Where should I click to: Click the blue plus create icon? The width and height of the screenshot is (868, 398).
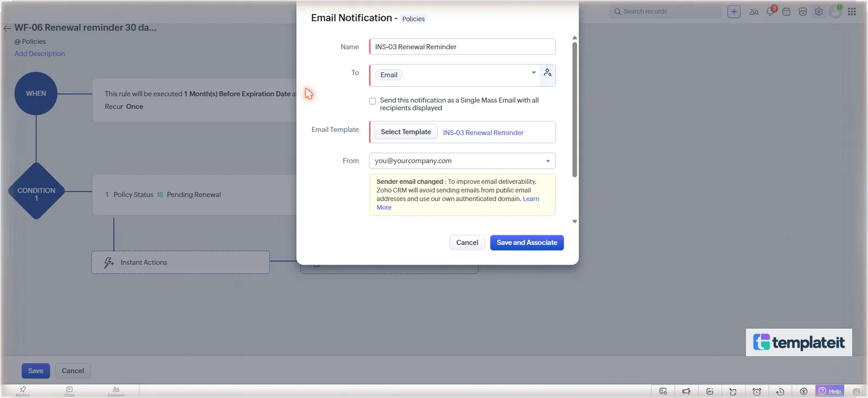click(734, 11)
